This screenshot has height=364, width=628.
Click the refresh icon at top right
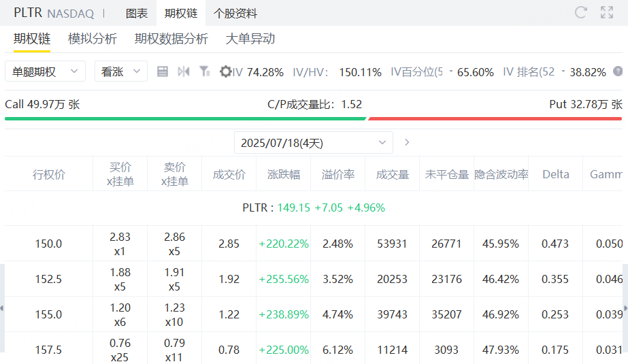pos(580,12)
